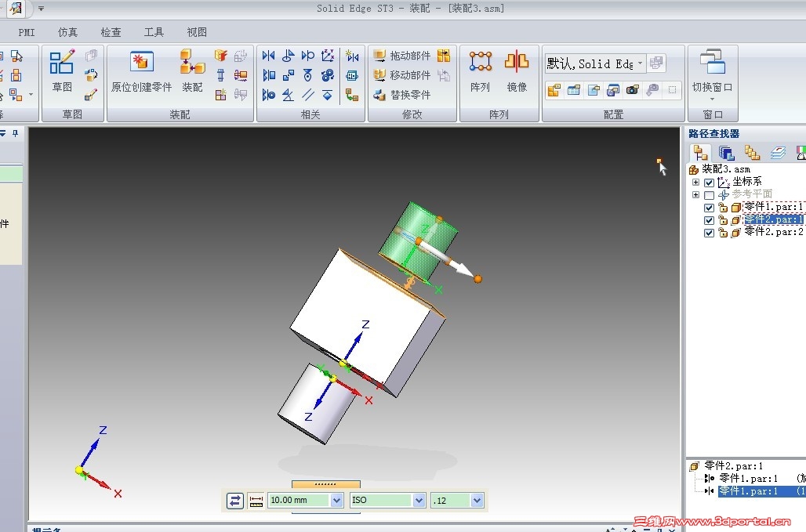Toggle the dimension ruler button on the offset bar

point(256,500)
